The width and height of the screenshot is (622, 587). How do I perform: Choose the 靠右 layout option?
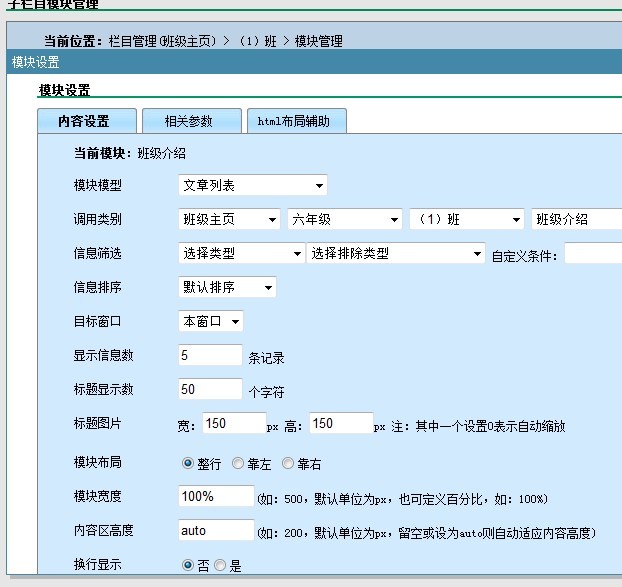coord(287,463)
